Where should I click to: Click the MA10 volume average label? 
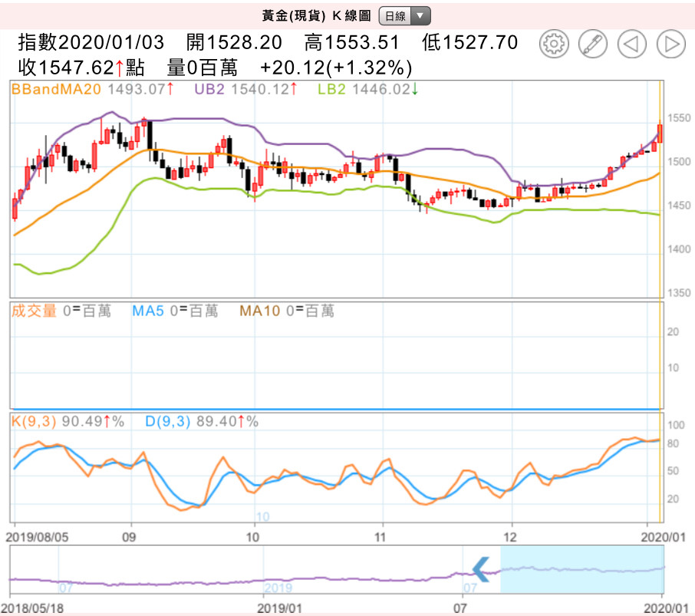pos(259,311)
